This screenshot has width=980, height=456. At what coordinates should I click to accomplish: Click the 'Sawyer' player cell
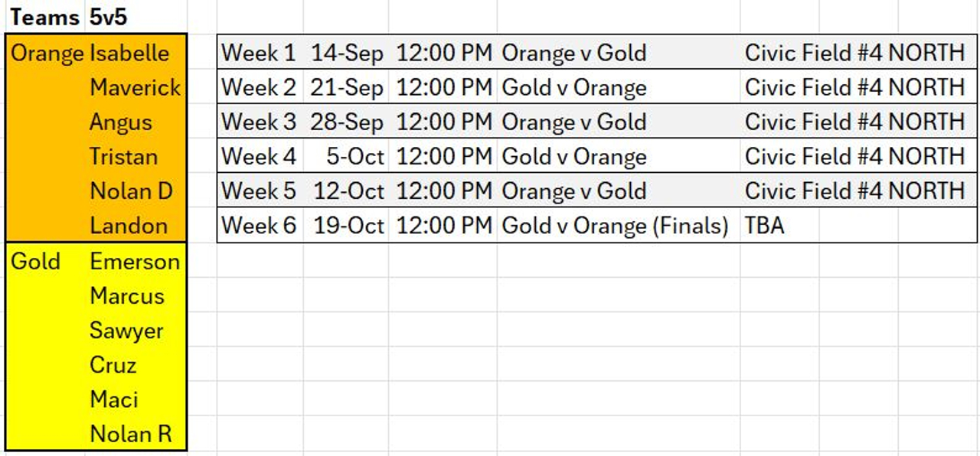pyautogui.click(x=126, y=331)
